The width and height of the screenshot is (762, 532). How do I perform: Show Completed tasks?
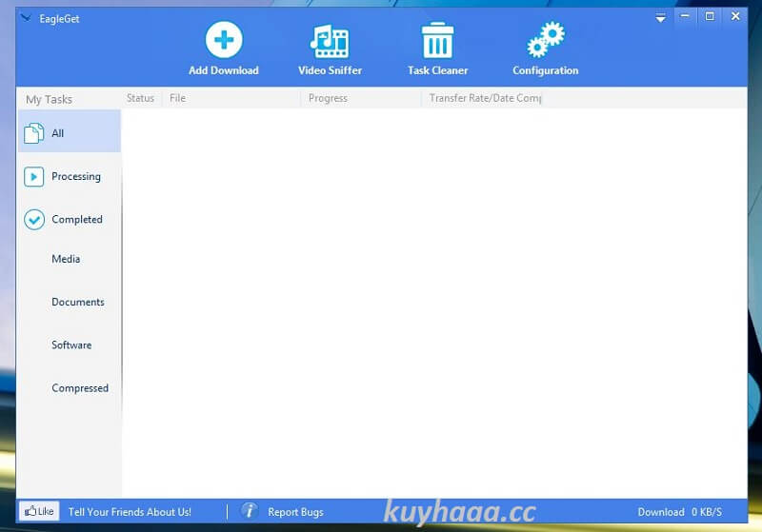(70, 220)
